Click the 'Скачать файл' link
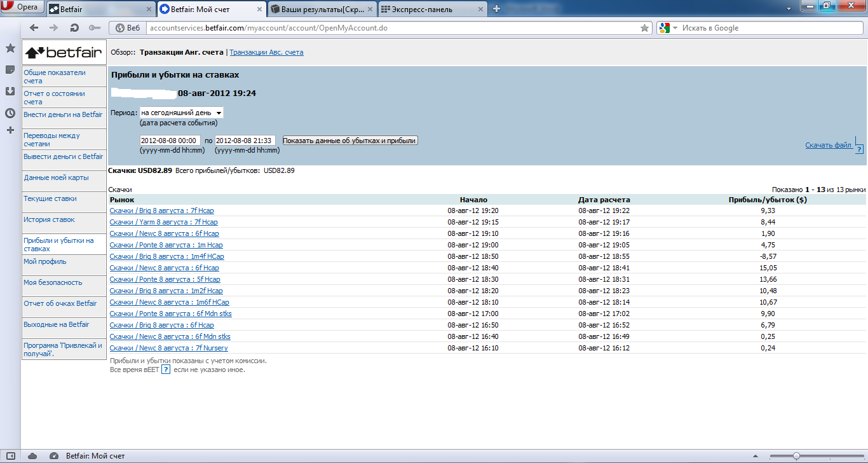 pos(828,145)
